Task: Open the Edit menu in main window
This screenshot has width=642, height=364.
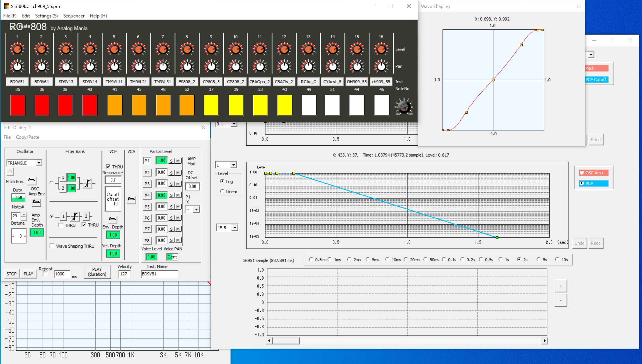Action: [26, 16]
